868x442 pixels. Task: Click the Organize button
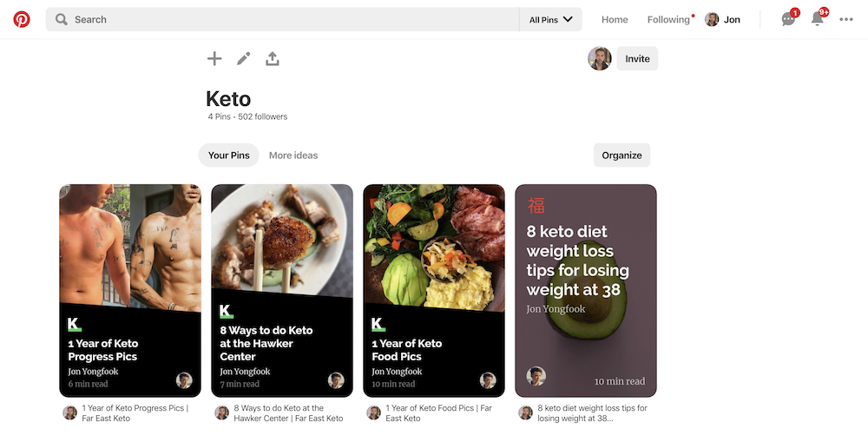(x=621, y=155)
